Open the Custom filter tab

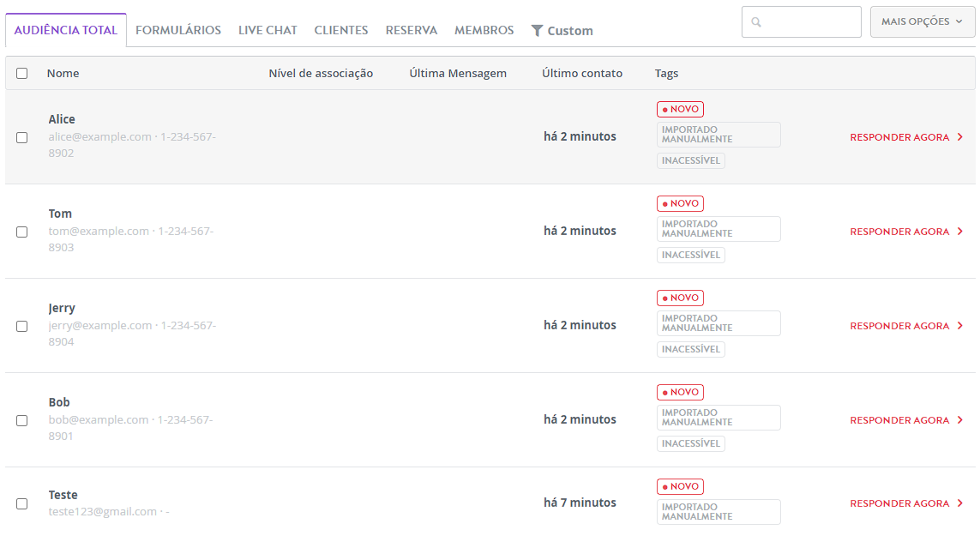point(562,31)
